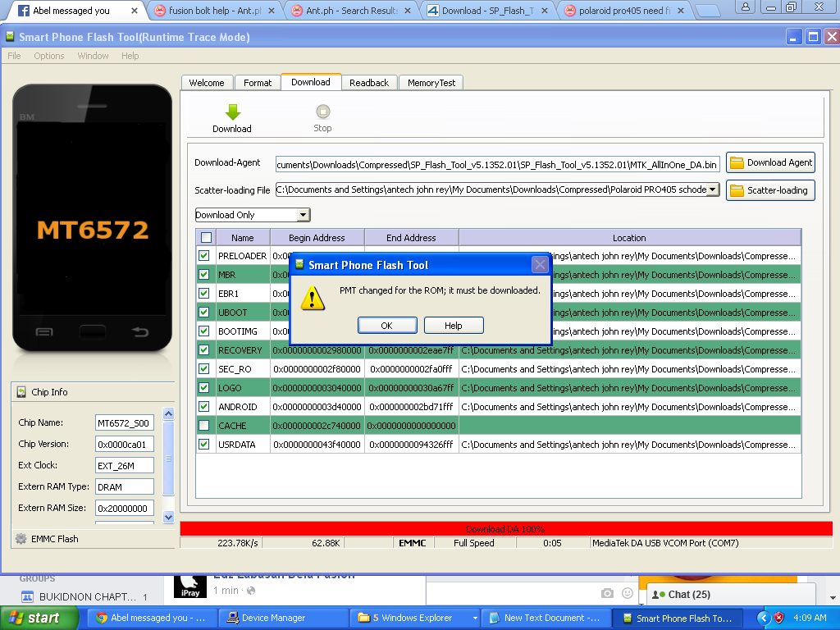Click the Extern RAM Size field
Viewport: 840px width, 630px height.
click(x=125, y=508)
